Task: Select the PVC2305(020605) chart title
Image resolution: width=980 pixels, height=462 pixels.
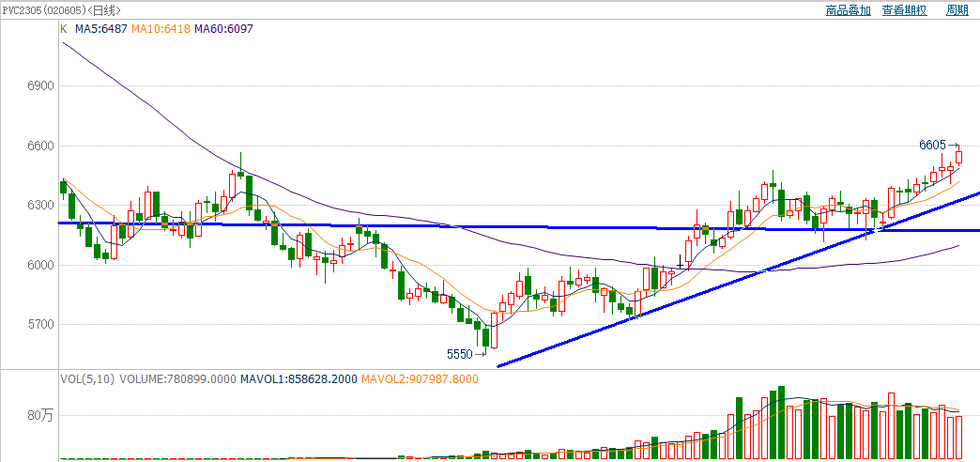Action: pos(42,10)
